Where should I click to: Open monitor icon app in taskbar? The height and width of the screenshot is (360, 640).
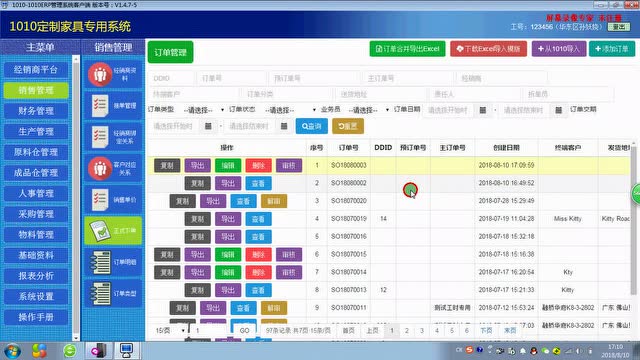[x=126, y=351]
